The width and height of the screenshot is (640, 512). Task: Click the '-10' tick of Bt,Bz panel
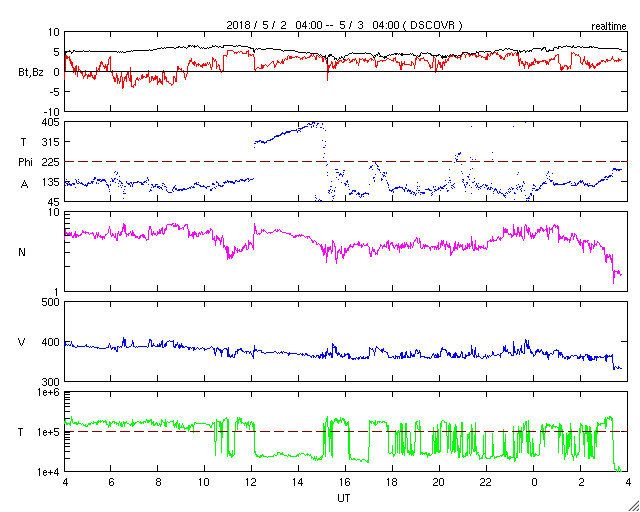pyautogui.click(x=52, y=112)
